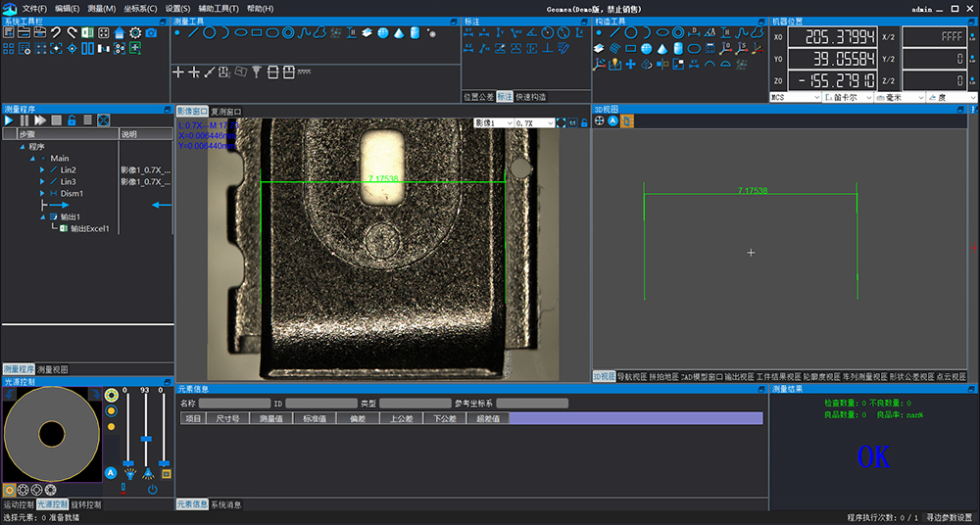Select the Concentric circles tool in 测量工具 panel
This screenshot has width=980, height=525.
click(x=288, y=32)
